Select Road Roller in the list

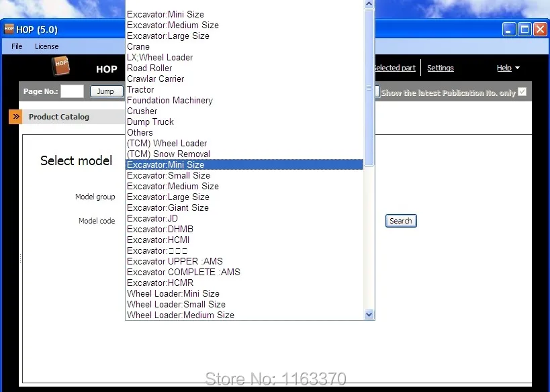tap(244, 68)
